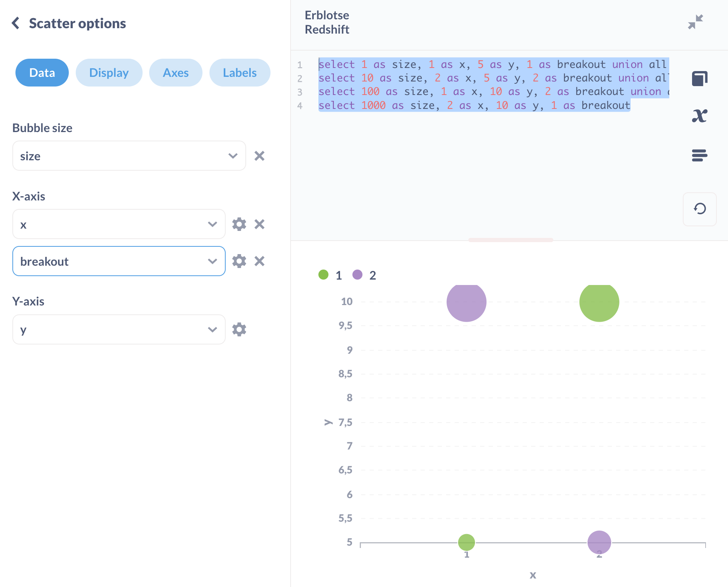Refresh the query results
Image resolution: width=728 pixels, height=587 pixels.
(x=699, y=209)
